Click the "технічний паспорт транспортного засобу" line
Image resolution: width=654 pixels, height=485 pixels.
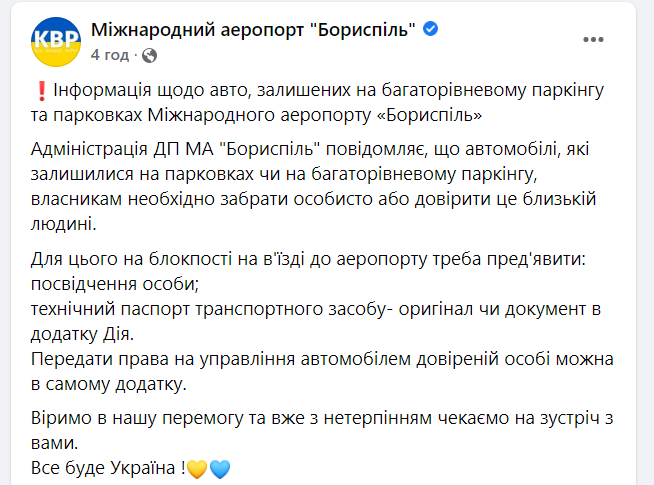[x=316, y=309]
